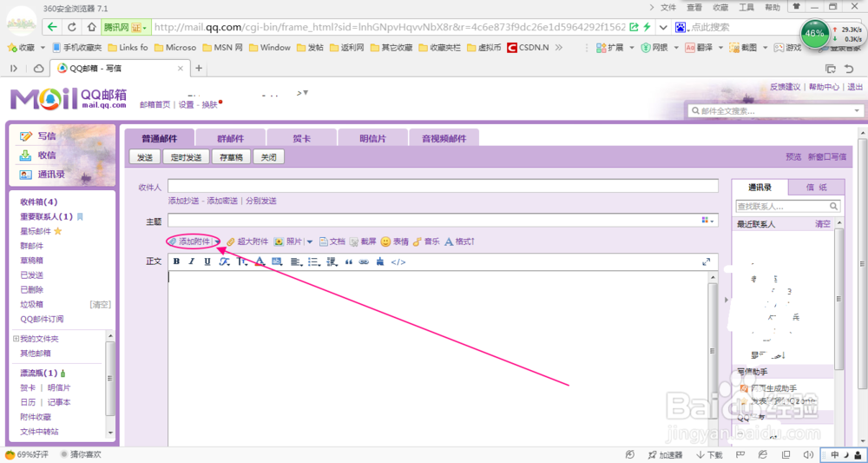Open the address bar history dropdown

pos(663,27)
